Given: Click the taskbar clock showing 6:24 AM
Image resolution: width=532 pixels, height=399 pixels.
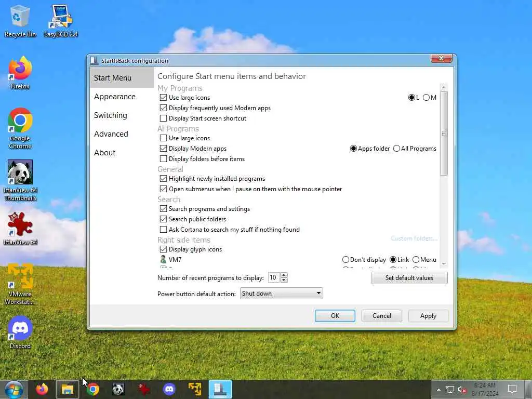Looking at the screenshot, I should pos(485,390).
